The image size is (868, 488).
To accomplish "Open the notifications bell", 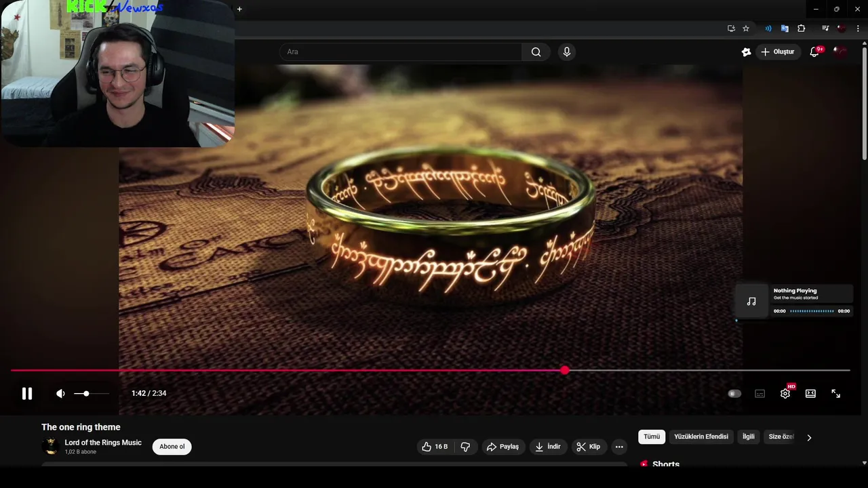I will tap(814, 52).
